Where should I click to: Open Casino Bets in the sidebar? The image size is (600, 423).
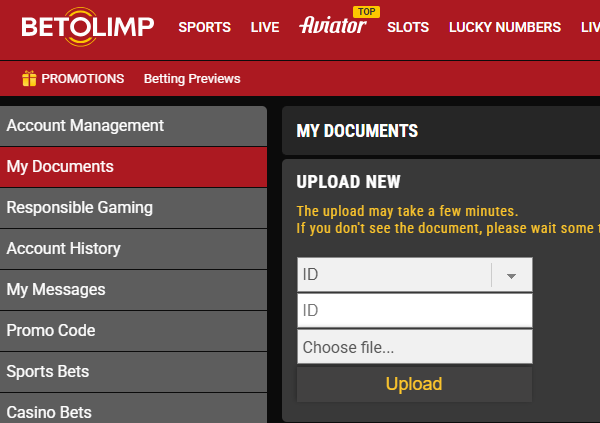click(x=133, y=408)
